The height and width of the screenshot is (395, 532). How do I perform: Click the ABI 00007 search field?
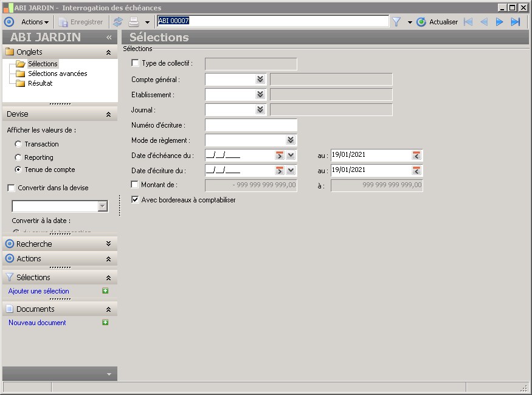(x=273, y=21)
